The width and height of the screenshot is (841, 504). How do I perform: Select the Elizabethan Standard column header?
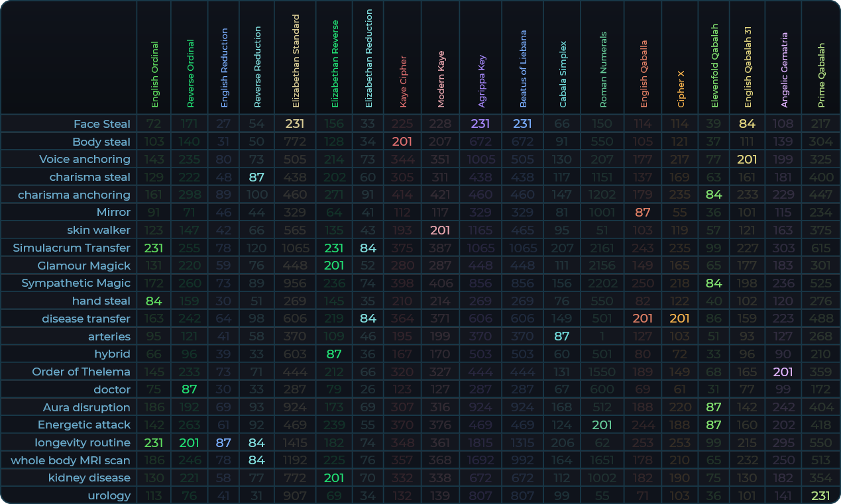296,61
